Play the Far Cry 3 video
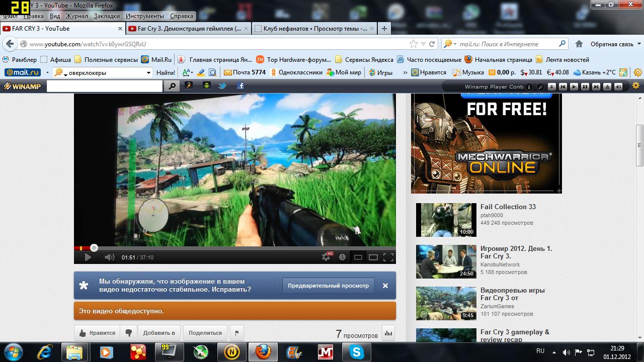The height and width of the screenshot is (362, 644). [88, 257]
